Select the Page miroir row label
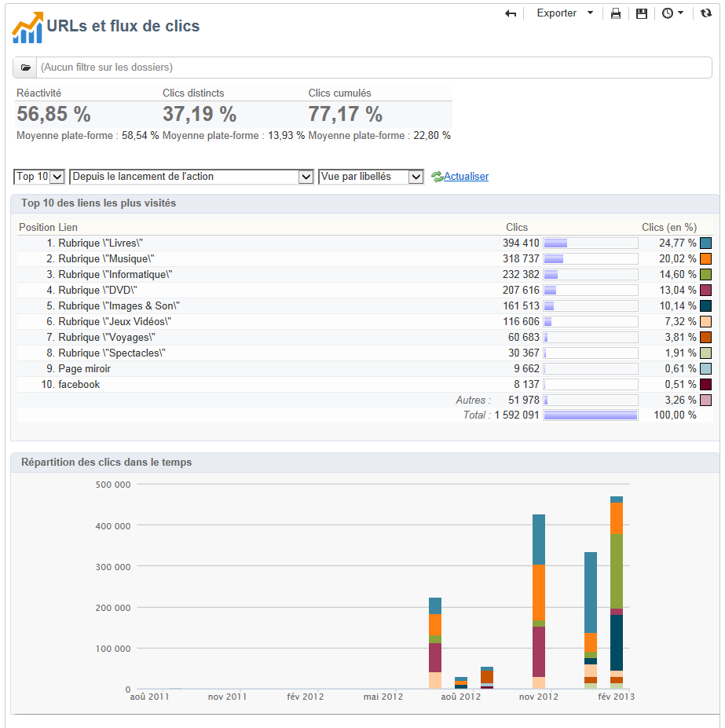Screen dimensions: 725x728 click(x=85, y=368)
